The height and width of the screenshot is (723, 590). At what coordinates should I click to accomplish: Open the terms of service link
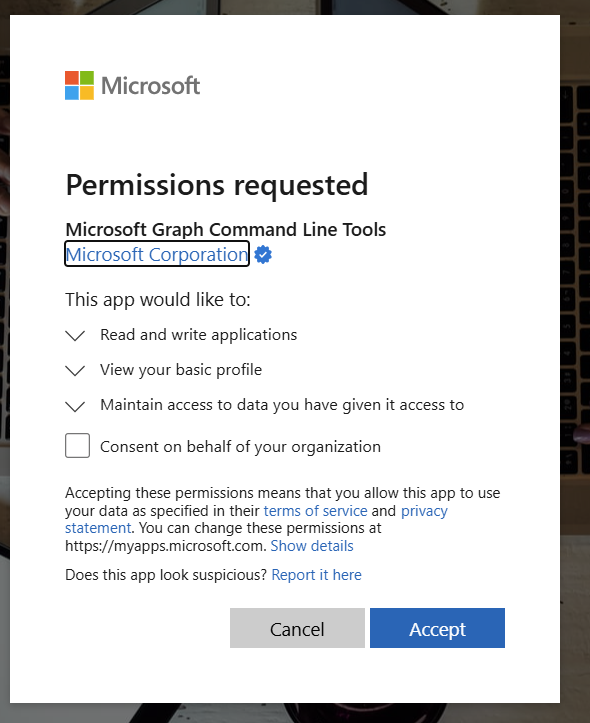click(x=315, y=511)
